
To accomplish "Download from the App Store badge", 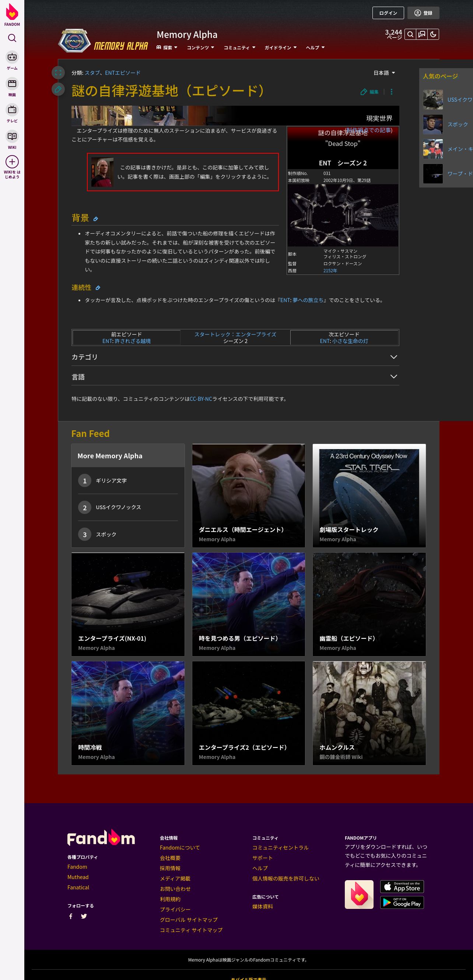I will 402,887.
